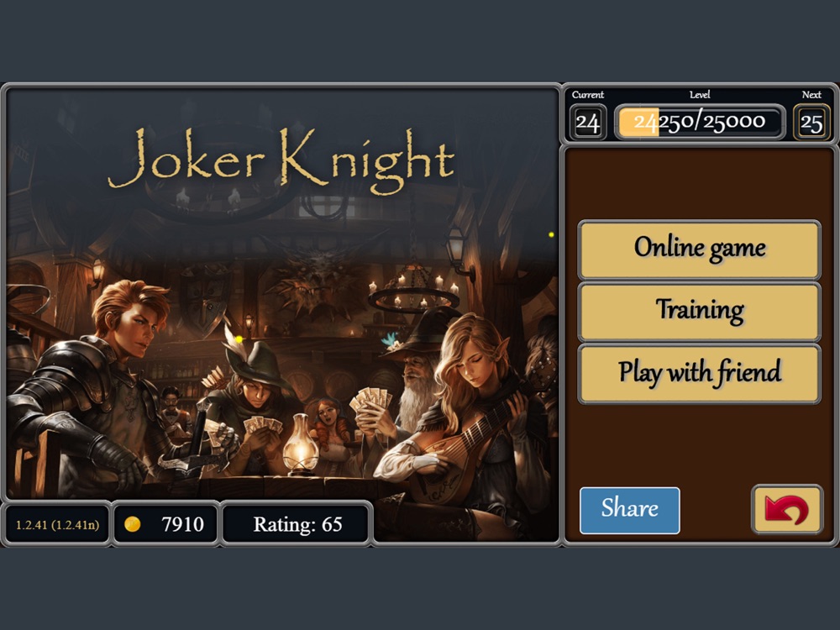Open the Training mode
Screen dimensions: 840x630
[699, 312]
